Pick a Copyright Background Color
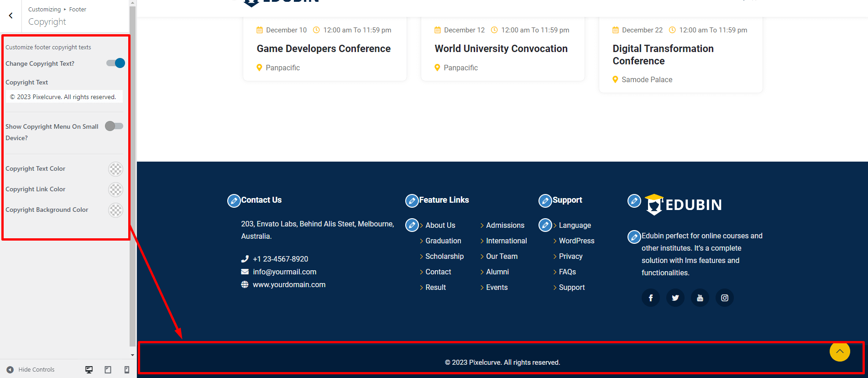Image resolution: width=868 pixels, height=378 pixels. [x=115, y=210]
